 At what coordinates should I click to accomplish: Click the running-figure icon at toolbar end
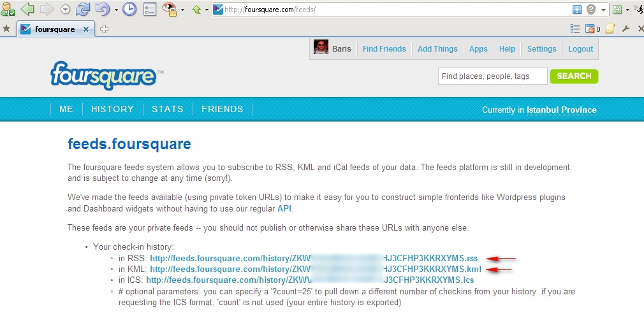639,9
